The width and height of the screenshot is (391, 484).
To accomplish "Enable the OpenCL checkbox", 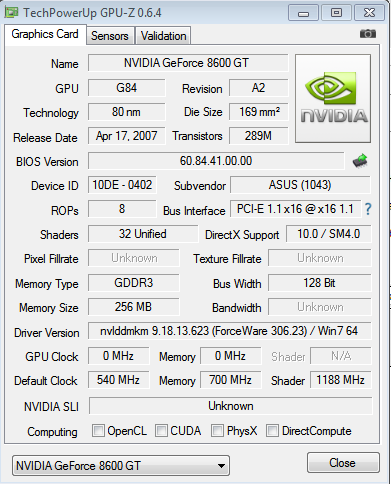I will (x=98, y=430).
